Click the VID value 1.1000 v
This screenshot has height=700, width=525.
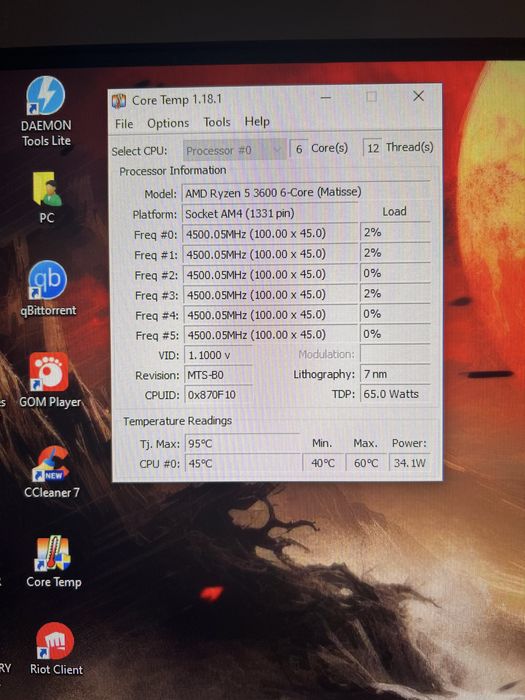pos(218,355)
